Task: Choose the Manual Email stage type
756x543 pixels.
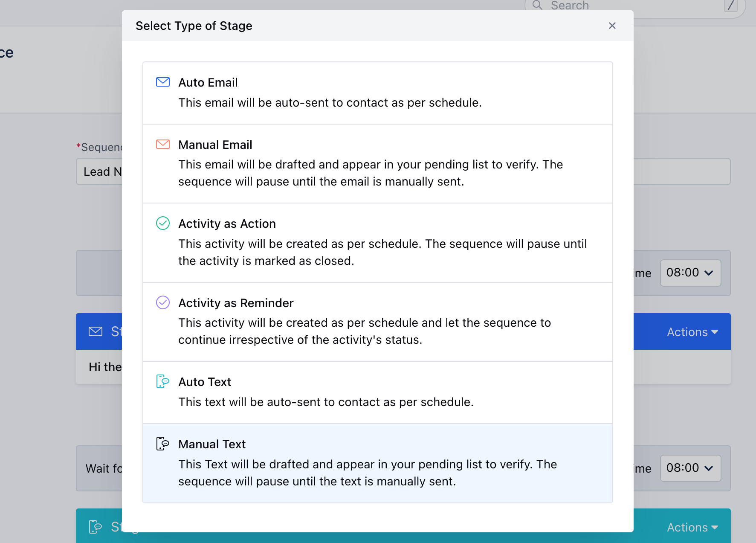Action: coord(378,164)
